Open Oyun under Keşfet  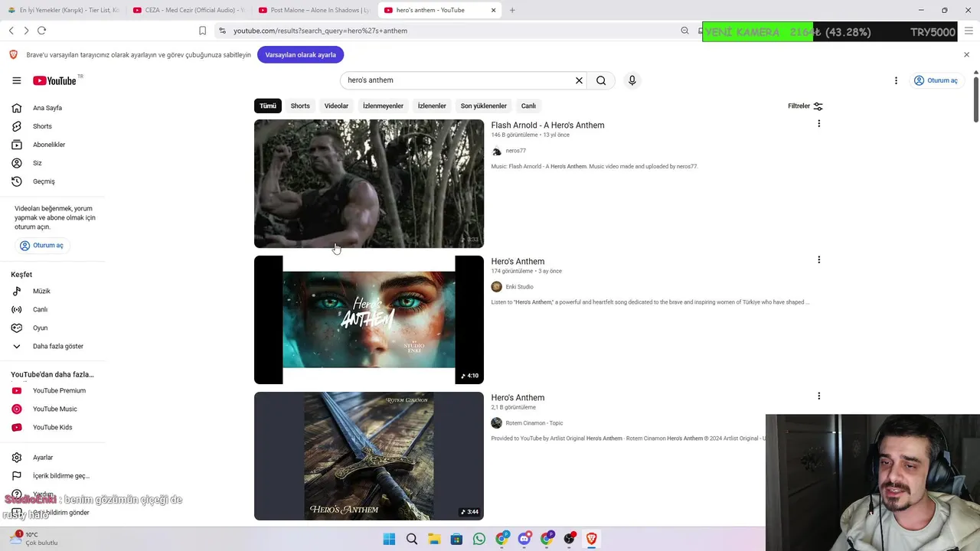52,328
